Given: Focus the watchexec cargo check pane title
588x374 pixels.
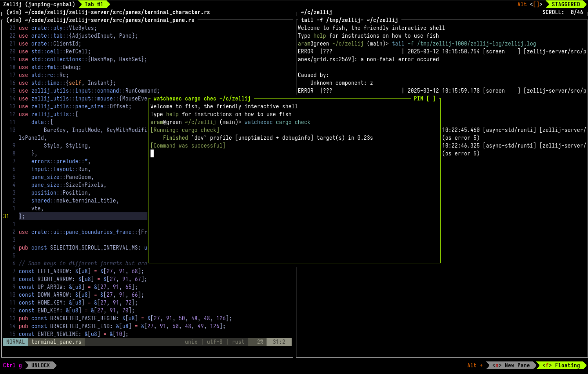Looking at the screenshot, I should pyautogui.click(x=202, y=99).
